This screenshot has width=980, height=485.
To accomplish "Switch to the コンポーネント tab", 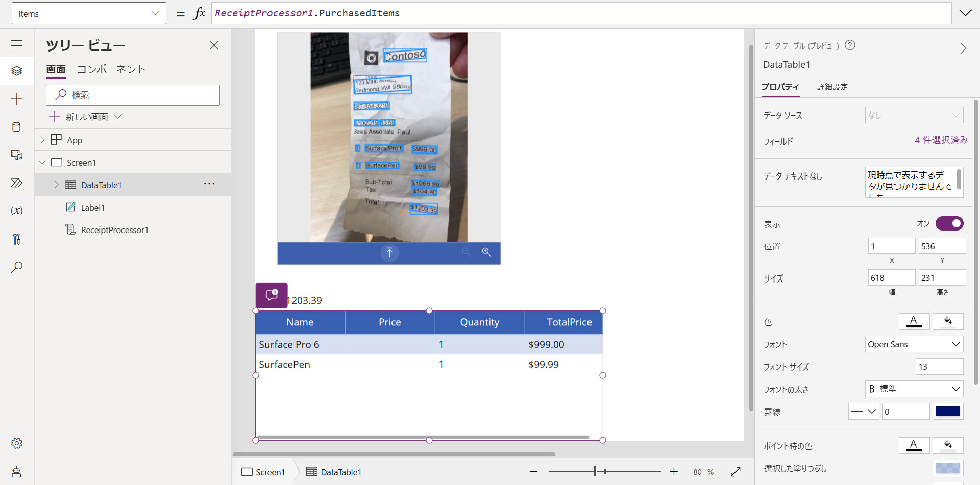I will (x=111, y=69).
